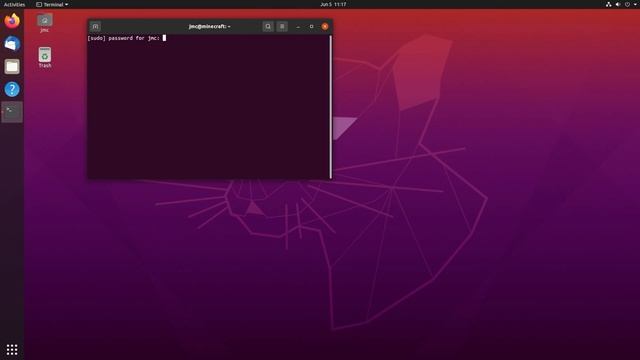640x360 pixels.
Task: Launch Thunderbird mail from the dock
Action: coord(12,44)
